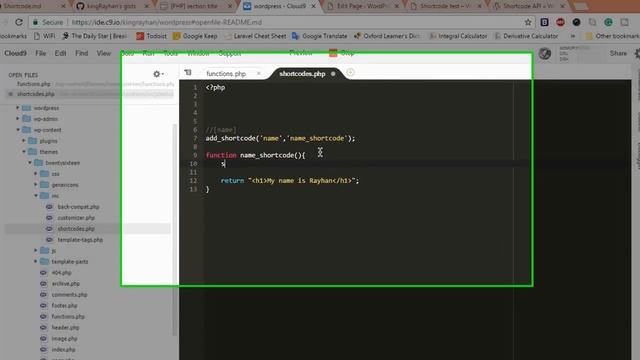Expand the wp-admin folder
Screen dimensions: 640x360
click(x=18, y=119)
